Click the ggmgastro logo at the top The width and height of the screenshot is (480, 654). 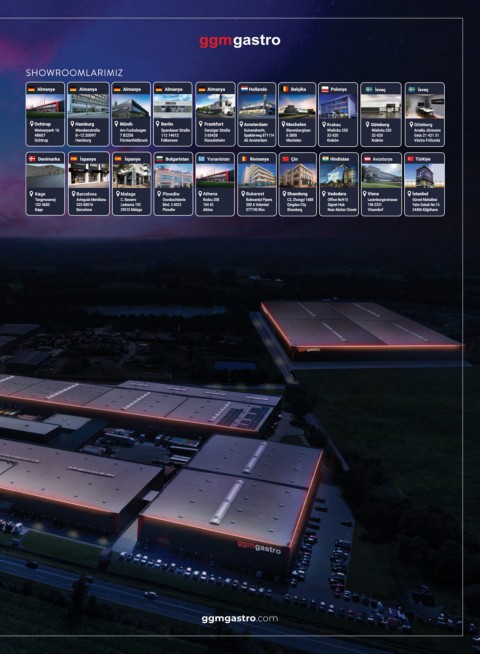[239, 41]
